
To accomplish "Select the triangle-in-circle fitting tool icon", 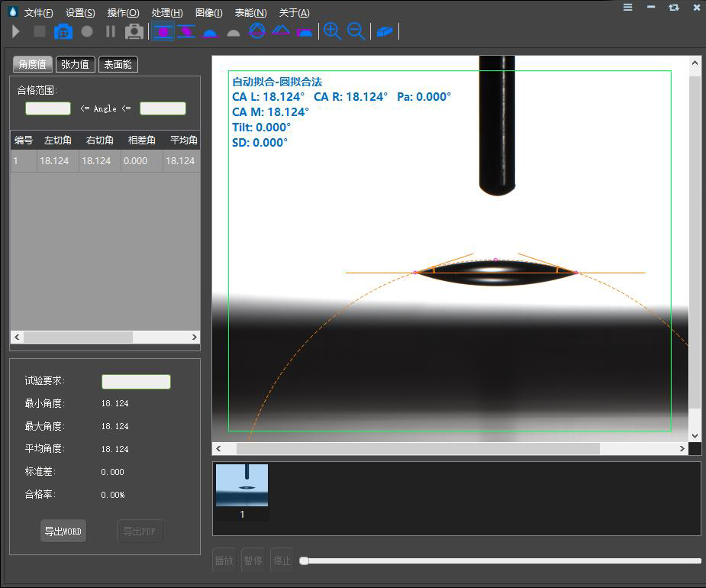I will pyautogui.click(x=257, y=31).
